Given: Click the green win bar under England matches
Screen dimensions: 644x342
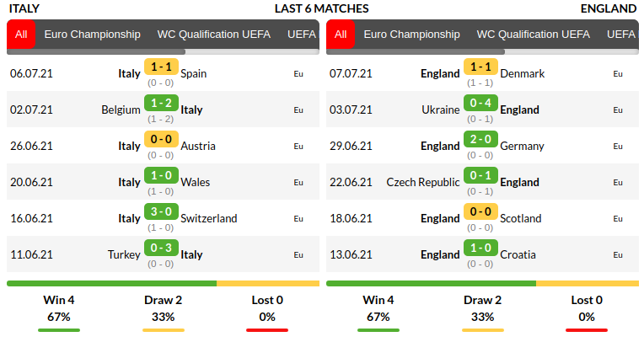Looking at the screenshot, I should [431, 284].
